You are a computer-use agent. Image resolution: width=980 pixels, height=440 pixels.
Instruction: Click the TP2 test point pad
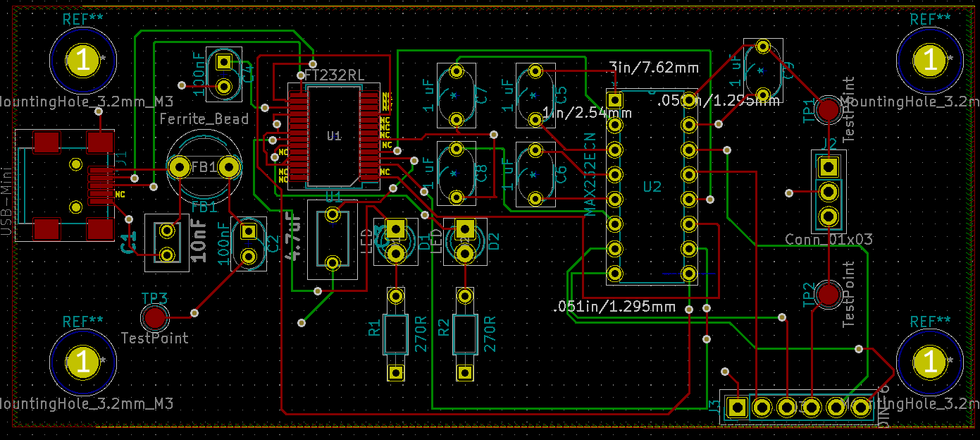click(828, 293)
